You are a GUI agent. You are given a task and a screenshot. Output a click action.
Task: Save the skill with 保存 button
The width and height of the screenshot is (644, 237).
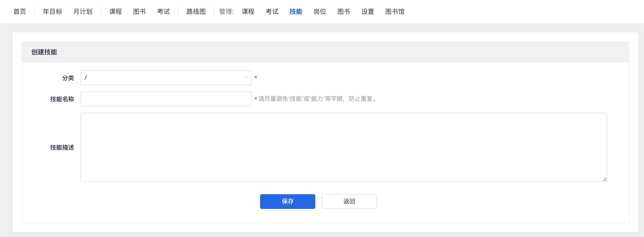[287, 202]
